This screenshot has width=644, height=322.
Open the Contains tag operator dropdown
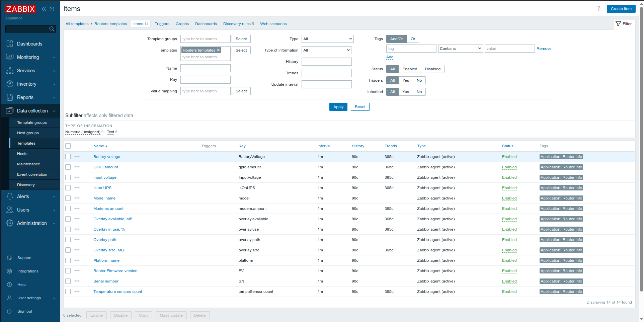[x=460, y=48]
